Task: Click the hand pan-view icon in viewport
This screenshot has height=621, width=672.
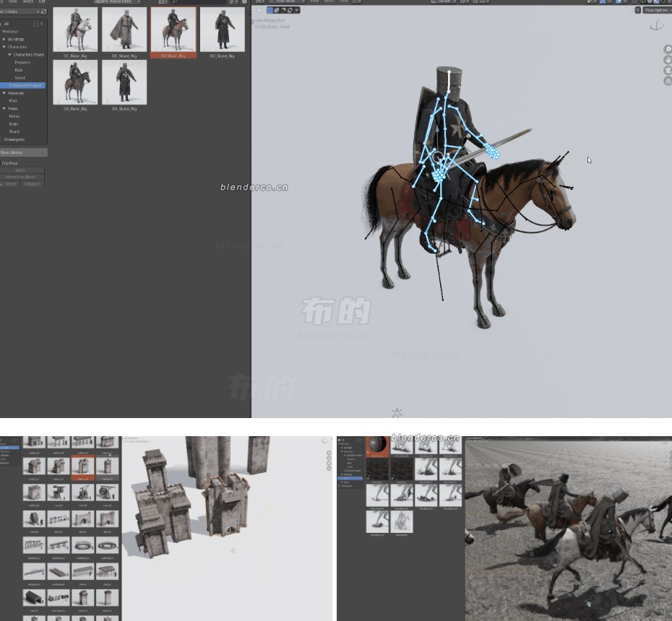Action: pos(668,60)
